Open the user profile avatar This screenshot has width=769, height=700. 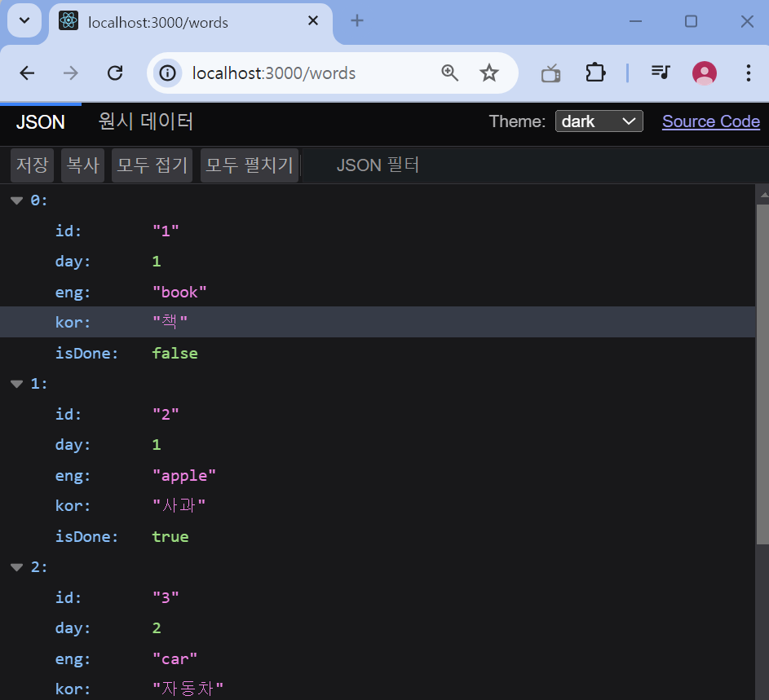tap(705, 73)
